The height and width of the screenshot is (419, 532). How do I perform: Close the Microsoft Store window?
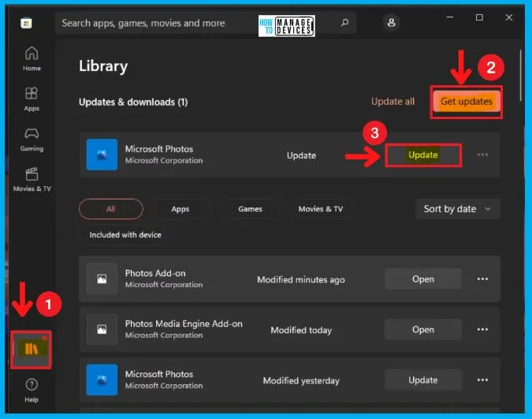point(508,17)
